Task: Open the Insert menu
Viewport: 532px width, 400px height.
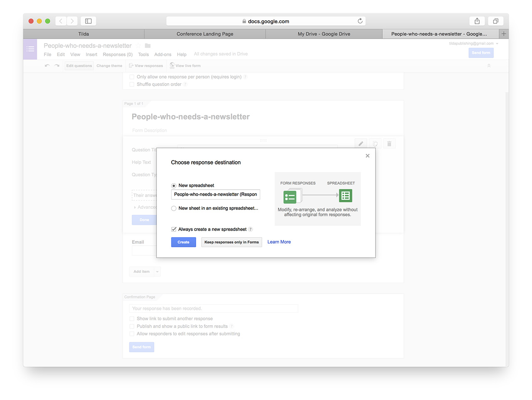Action: (91, 54)
